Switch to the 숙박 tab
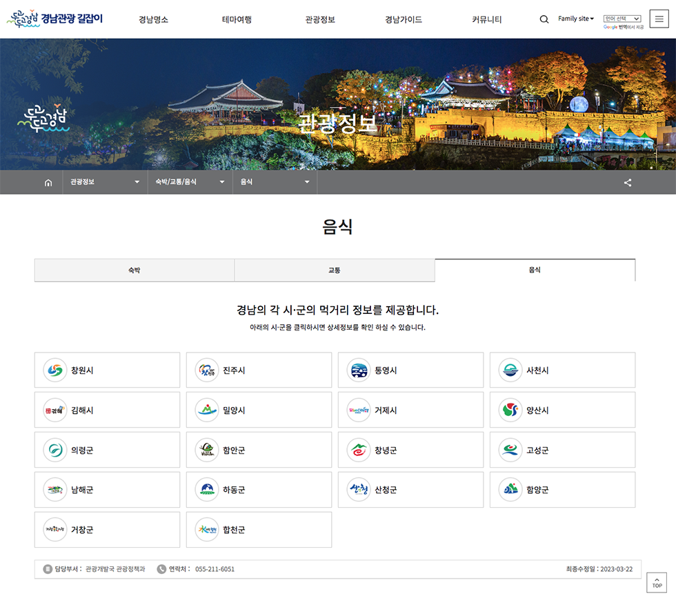The image size is (676, 616). click(134, 270)
